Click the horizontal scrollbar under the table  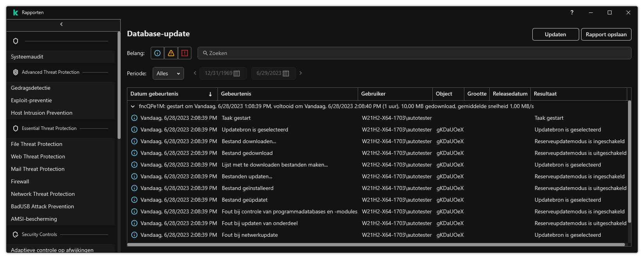pos(376,245)
